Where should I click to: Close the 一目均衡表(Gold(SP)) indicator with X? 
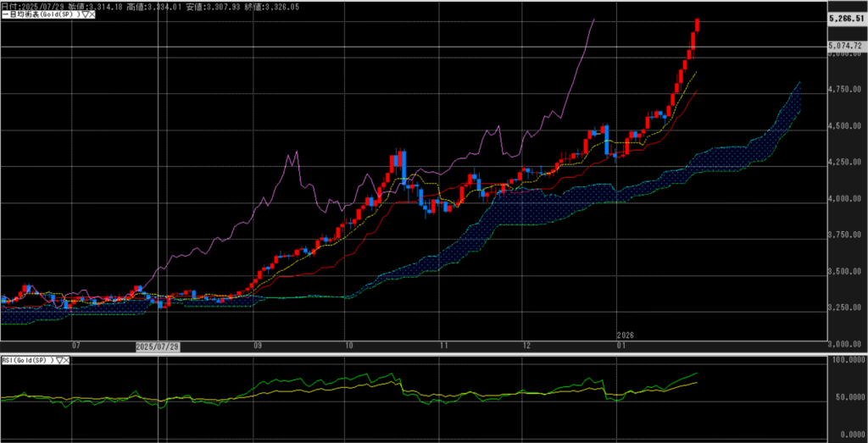pos(93,15)
